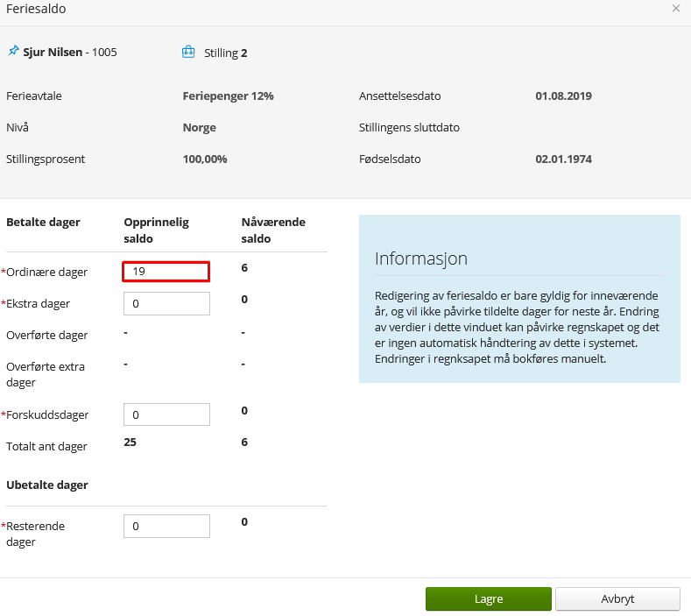Click the Nåværende saldo column header
Viewport: 691px width, 616px height.
(x=272, y=230)
